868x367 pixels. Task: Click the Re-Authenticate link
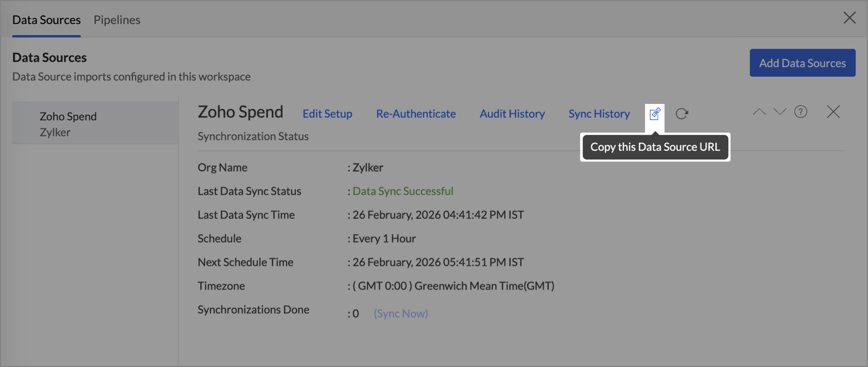[x=416, y=114]
